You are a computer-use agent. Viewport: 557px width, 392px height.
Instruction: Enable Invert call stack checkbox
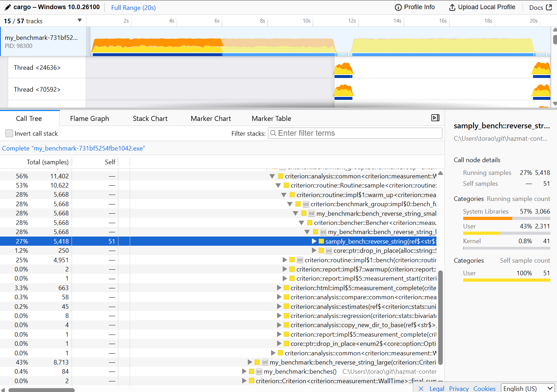pyautogui.click(x=9, y=133)
